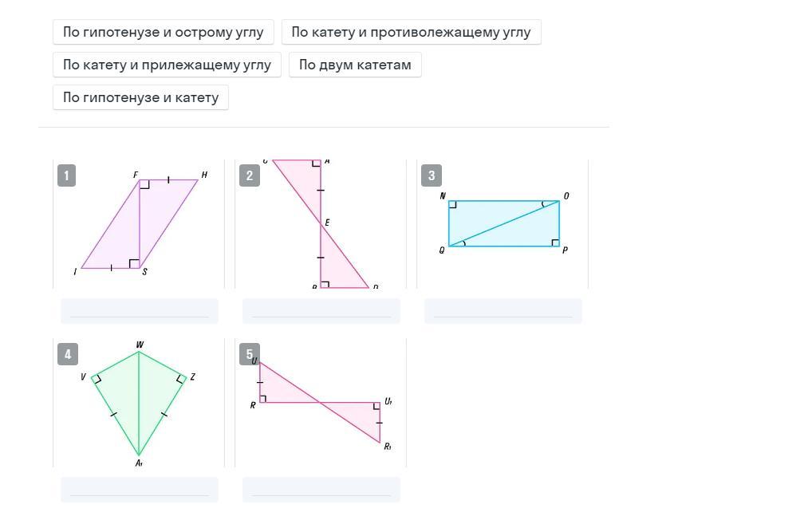Click the answer slot under figure 3

(x=503, y=310)
